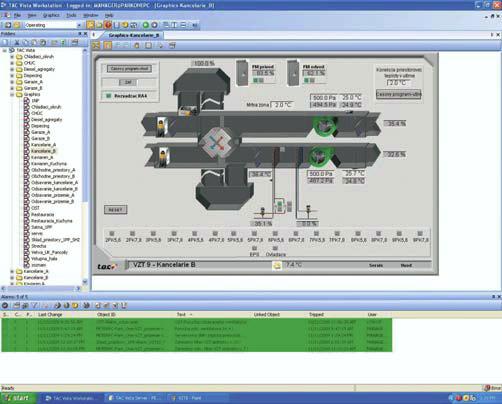Screen dimensions: 502x404
Task: Select the cross heat recovery exchanger symbol
Action: click(x=218, y=143)
